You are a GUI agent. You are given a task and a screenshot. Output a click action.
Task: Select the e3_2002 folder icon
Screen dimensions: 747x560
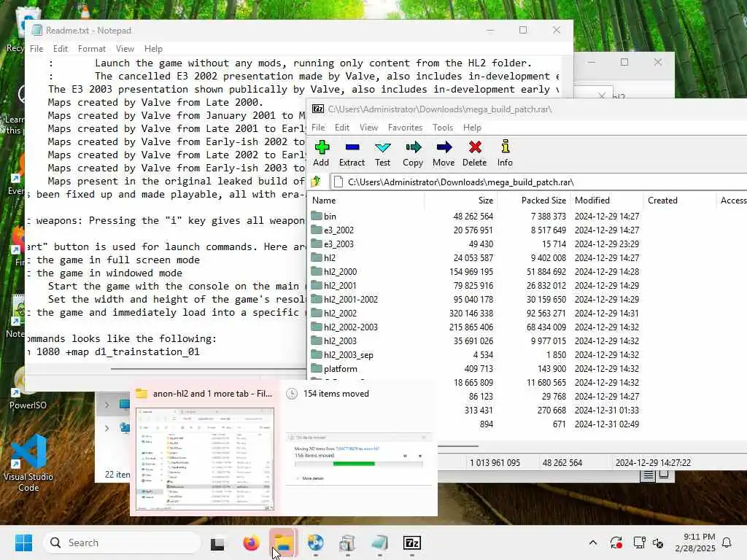coord(317,230)
